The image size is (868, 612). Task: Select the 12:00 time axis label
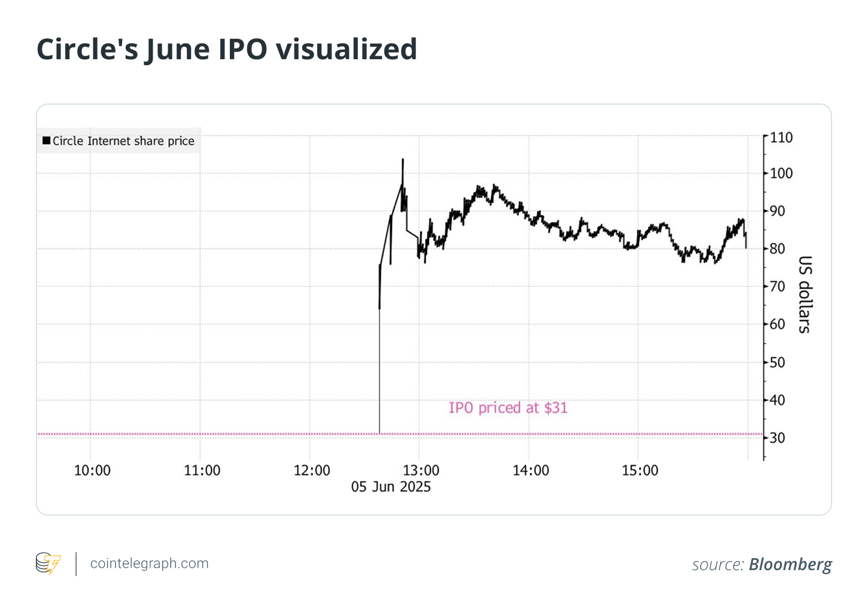tap(311, 471)
